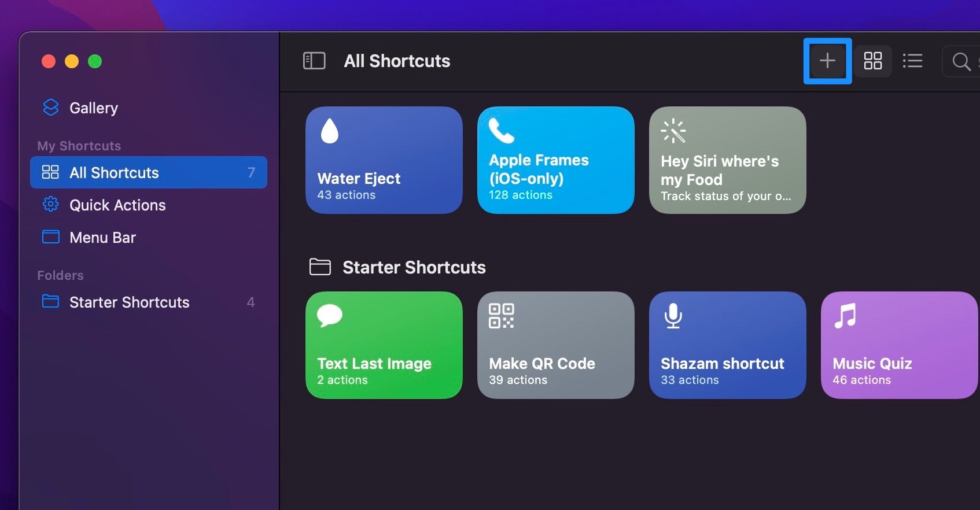Click the count 4 beside Starter Shortcuts

point(250,302)
